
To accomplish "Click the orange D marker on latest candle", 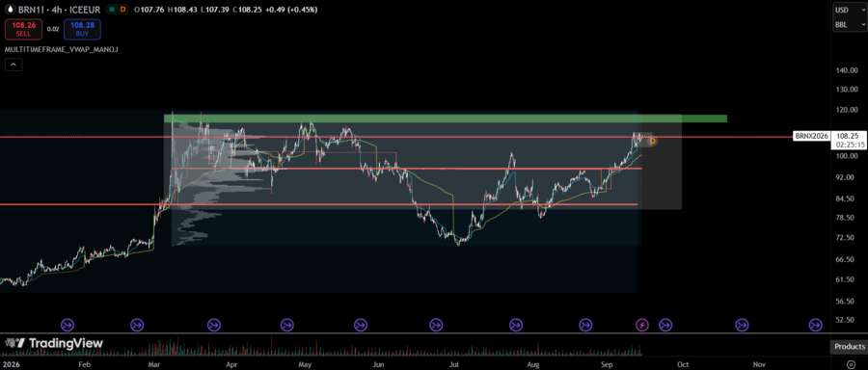I will click(653, 141).
